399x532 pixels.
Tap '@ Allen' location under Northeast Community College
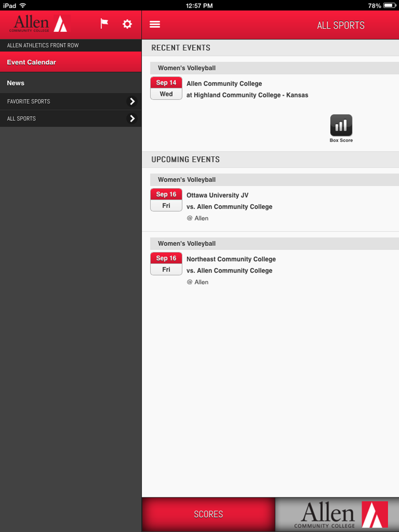pyautogui.click(x=198, y=282)
